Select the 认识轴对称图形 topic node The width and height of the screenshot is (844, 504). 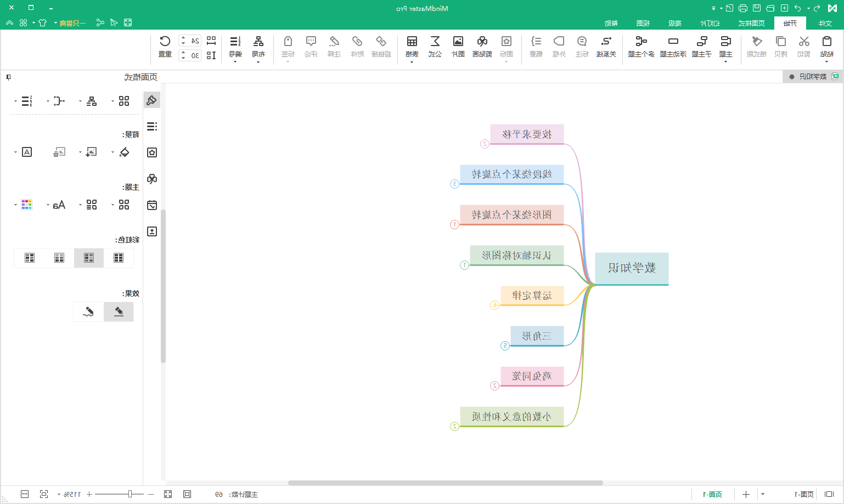click(x=516, y=256)
